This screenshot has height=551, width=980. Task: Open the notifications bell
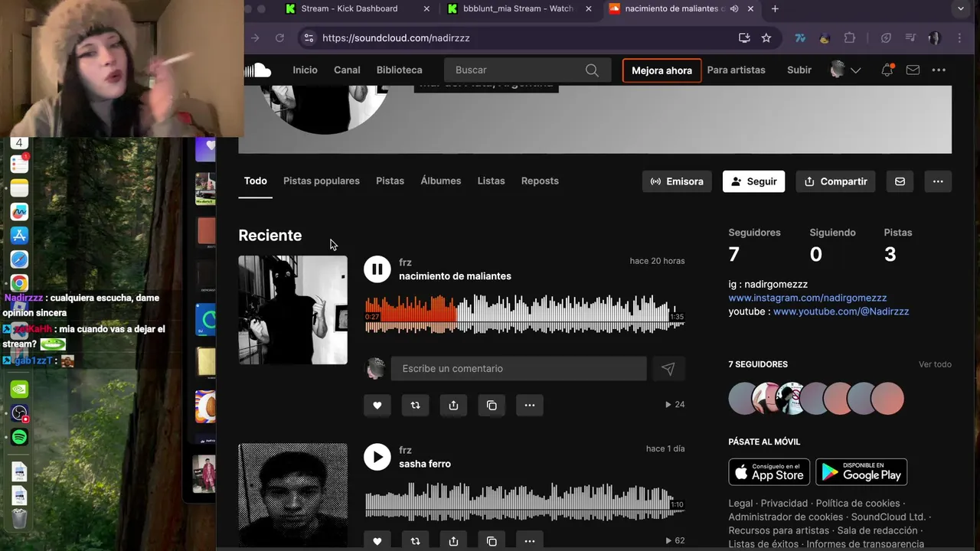[887, 70]
